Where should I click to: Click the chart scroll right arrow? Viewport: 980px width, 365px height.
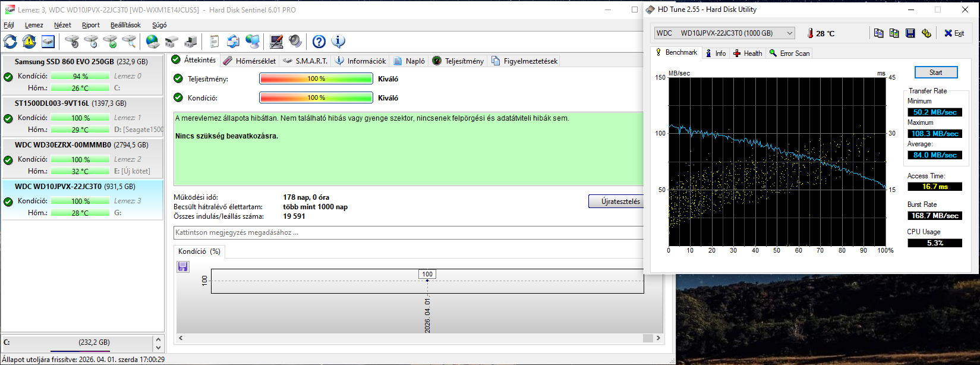click(x=658, y=338)
